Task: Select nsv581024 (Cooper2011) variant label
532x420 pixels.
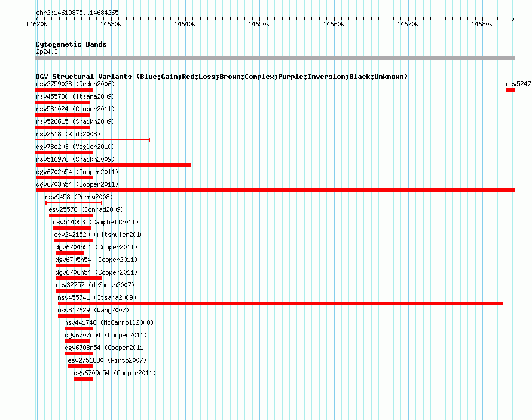Action: tap(75, 109)
